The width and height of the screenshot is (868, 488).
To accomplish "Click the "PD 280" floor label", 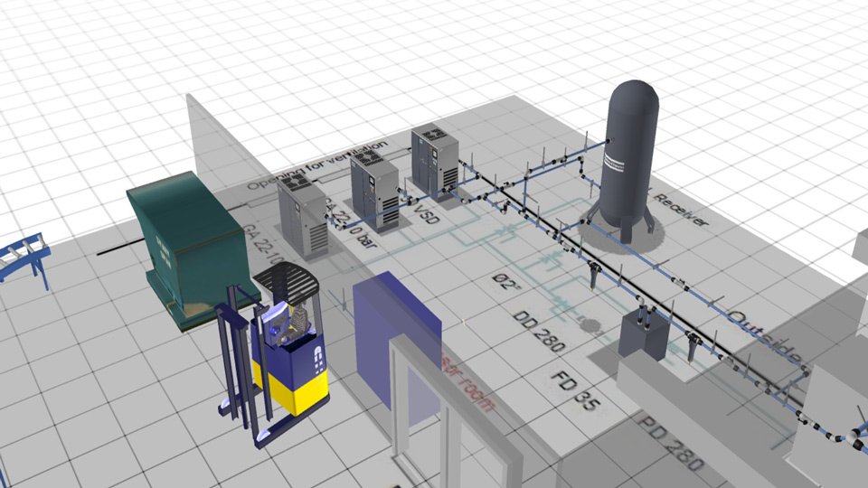I will click(x=670, y=444).
